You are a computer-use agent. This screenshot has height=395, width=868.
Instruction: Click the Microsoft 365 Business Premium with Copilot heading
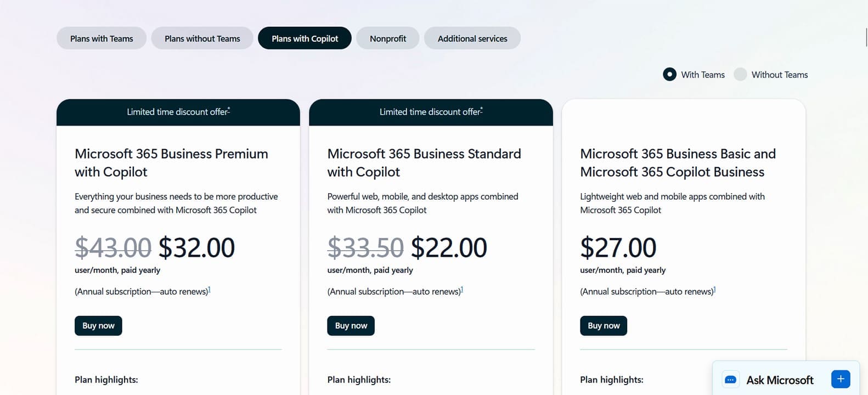click(x=171, y=163)
